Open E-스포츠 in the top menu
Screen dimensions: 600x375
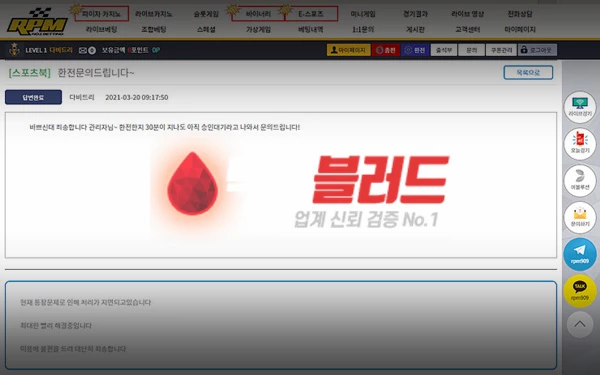point(311,14)
